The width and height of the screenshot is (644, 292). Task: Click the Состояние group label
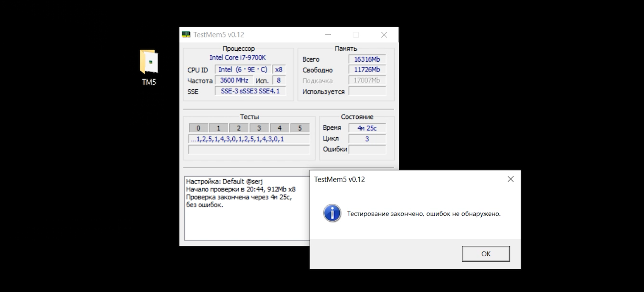click(357, 117)
